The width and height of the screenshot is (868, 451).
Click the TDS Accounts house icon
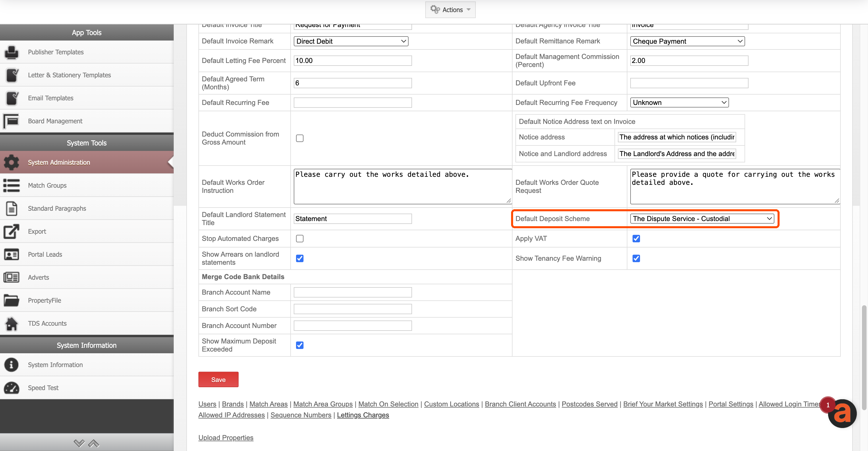11,323
